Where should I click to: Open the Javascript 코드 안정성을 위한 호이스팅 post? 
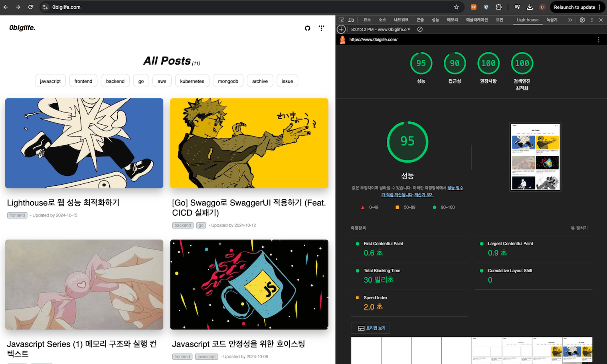(239, 344)
